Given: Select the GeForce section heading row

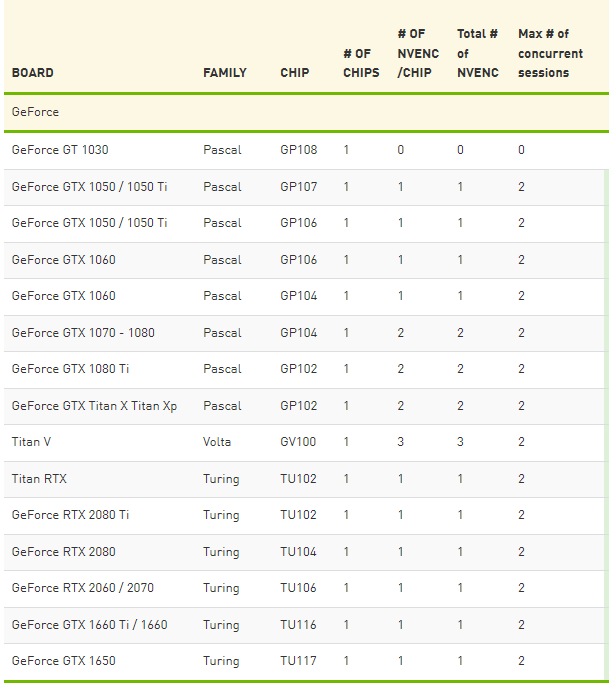Looking at the screenshot, I should click(x=306, y=112).
